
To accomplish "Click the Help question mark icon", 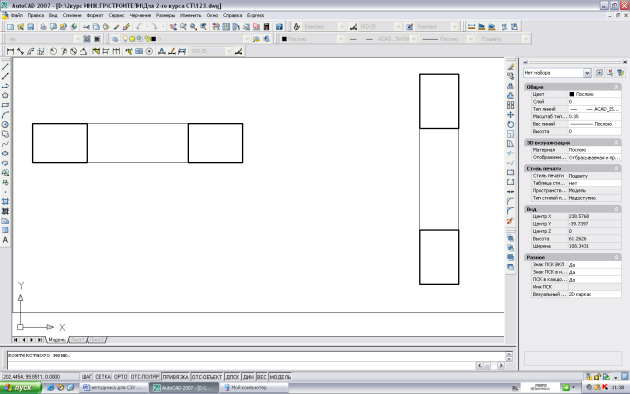I will 279,27.
